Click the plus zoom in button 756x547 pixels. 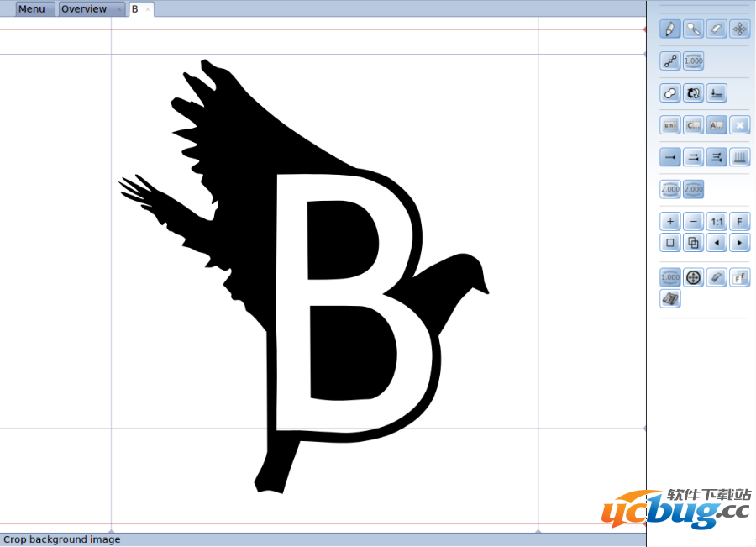click(670, 222)
